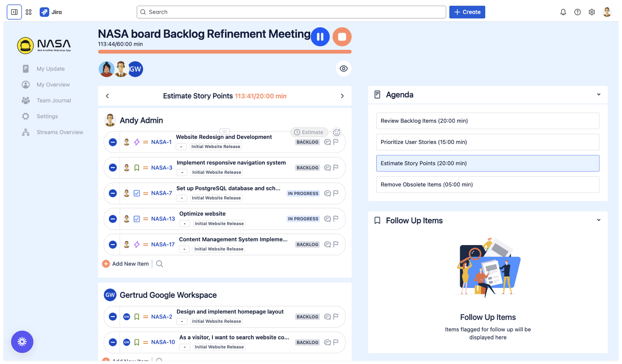Open Team Journal in sidebar
622x364 pixels.
point(54,100)
